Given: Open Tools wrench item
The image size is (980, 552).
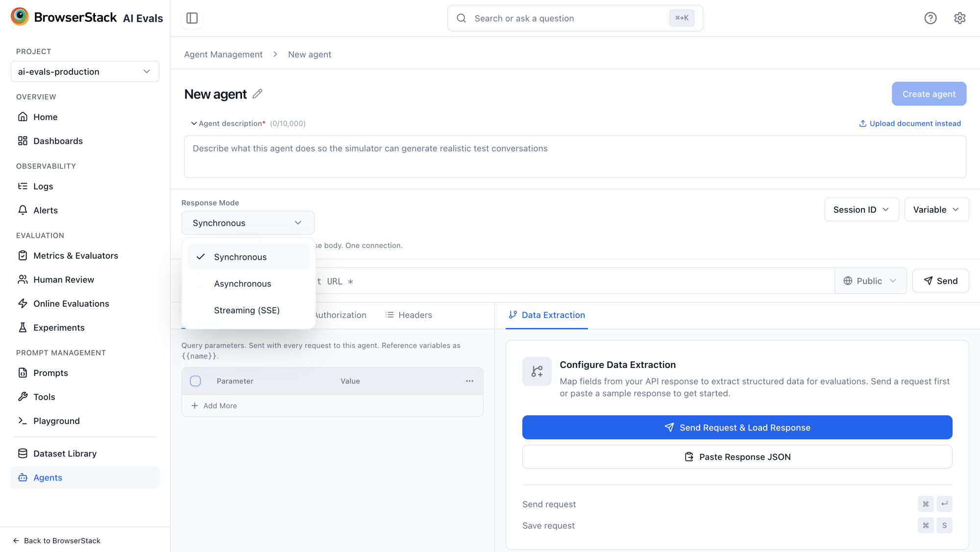Looking at the screenshot, I should (x=85, y=397).
